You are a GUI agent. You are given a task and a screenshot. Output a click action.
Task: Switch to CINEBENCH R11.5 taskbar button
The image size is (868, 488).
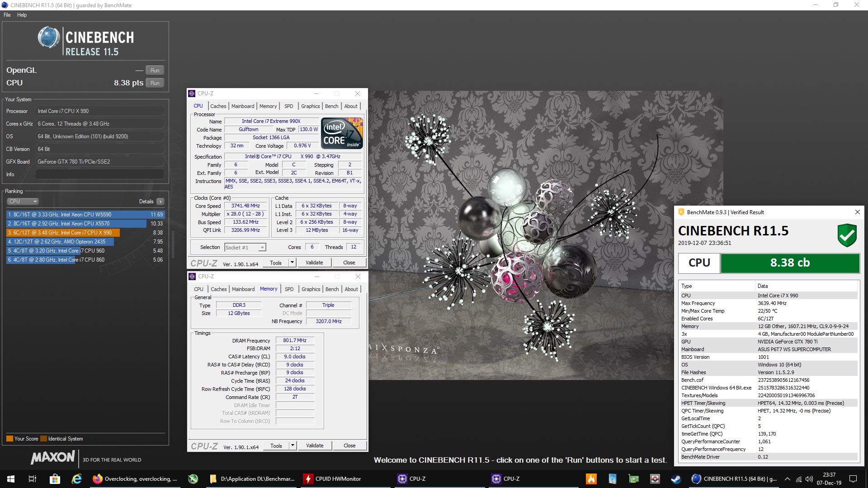pyautogui.click(x=734, y=479)
